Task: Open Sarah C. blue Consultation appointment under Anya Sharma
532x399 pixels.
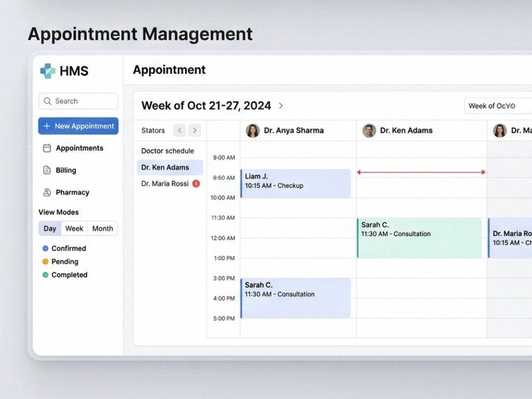Action: (x=295, y=298)
